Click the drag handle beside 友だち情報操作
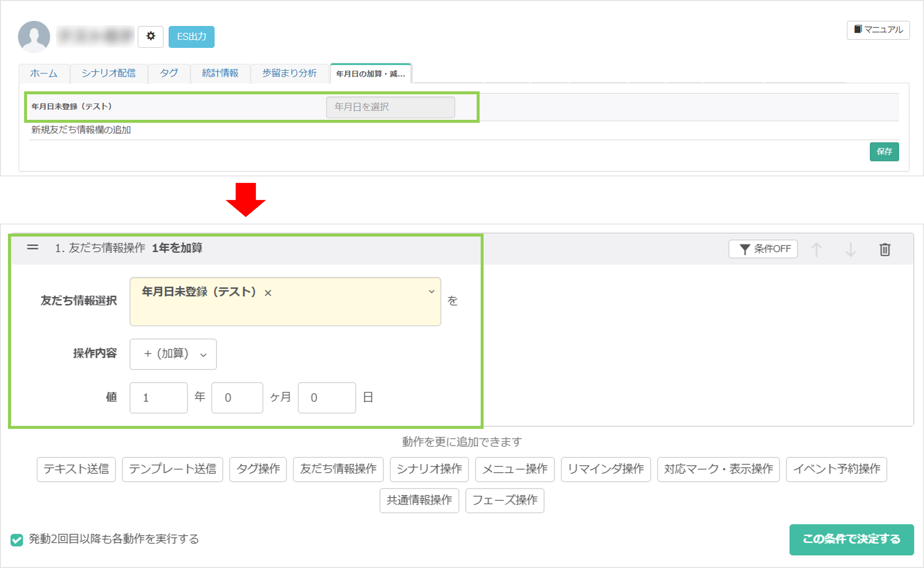 [33, 247]
